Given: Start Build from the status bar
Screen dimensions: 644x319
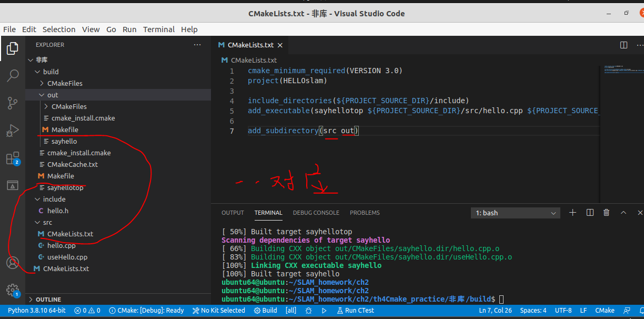Looking at the screenshot, I should (266, 310).
